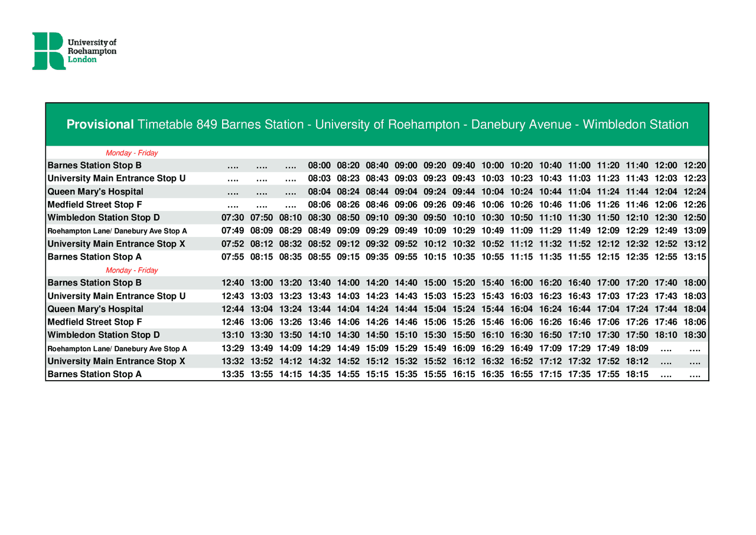The width and height of the screenshot is (756, 535).
Task: Click Barnes Station Stop B label beside 08:00
Action: [x=94, y=166]
